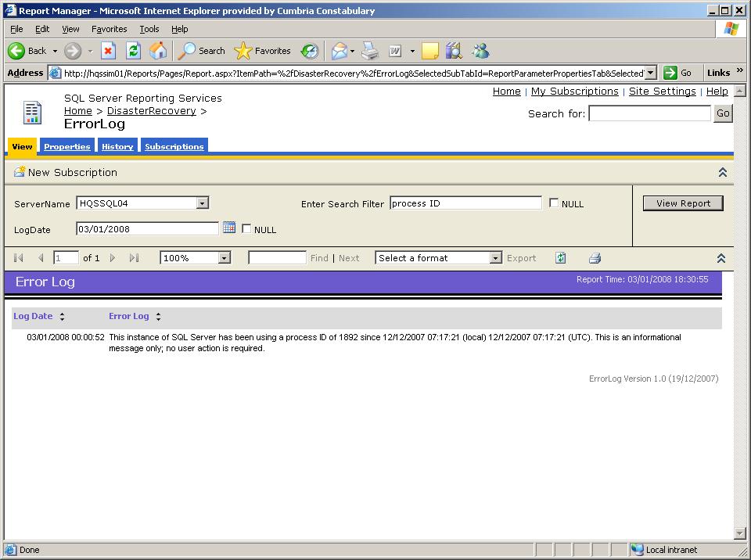
Task: Sort by Error Log column arrows
Action: pos(159,316)
